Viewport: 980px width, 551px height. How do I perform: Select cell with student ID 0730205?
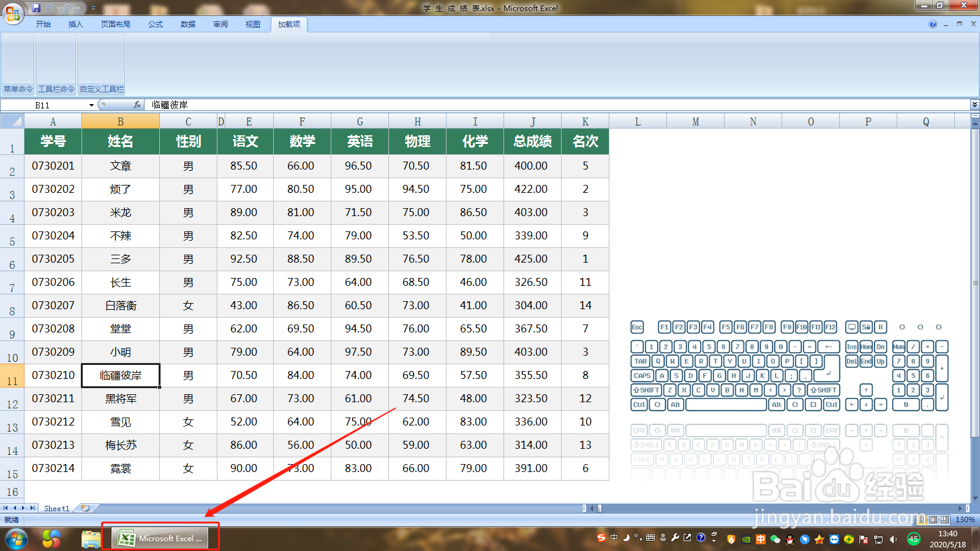(x=53, y=259)
